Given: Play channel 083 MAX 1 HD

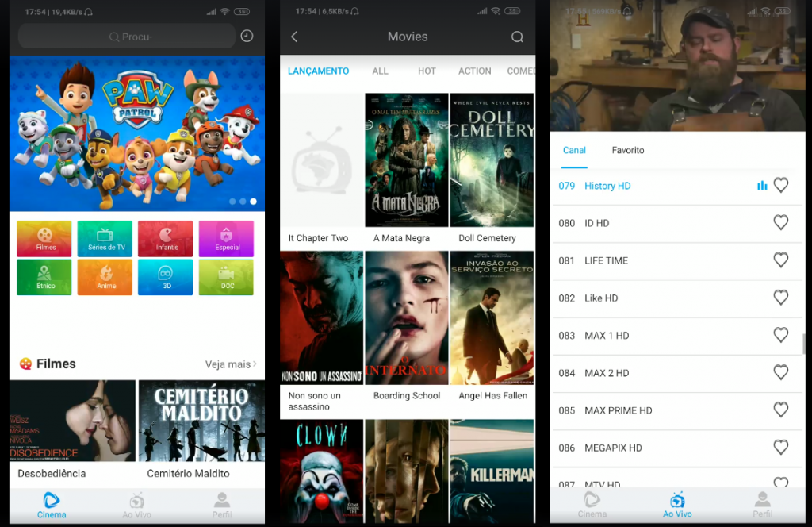Looking at the screenshot, I should click(x=677, y=336).
